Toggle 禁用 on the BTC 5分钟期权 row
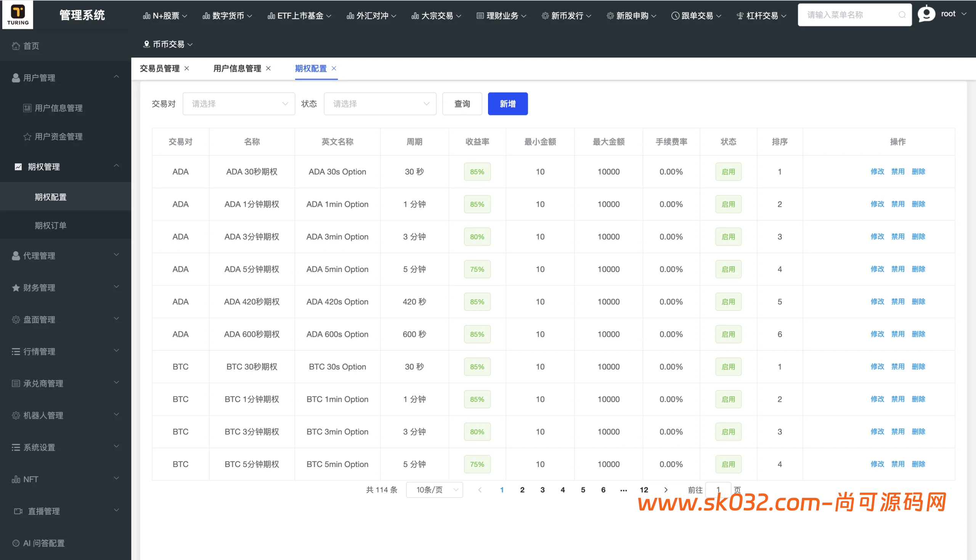976x560 pixels. click(x=898, y=464)
